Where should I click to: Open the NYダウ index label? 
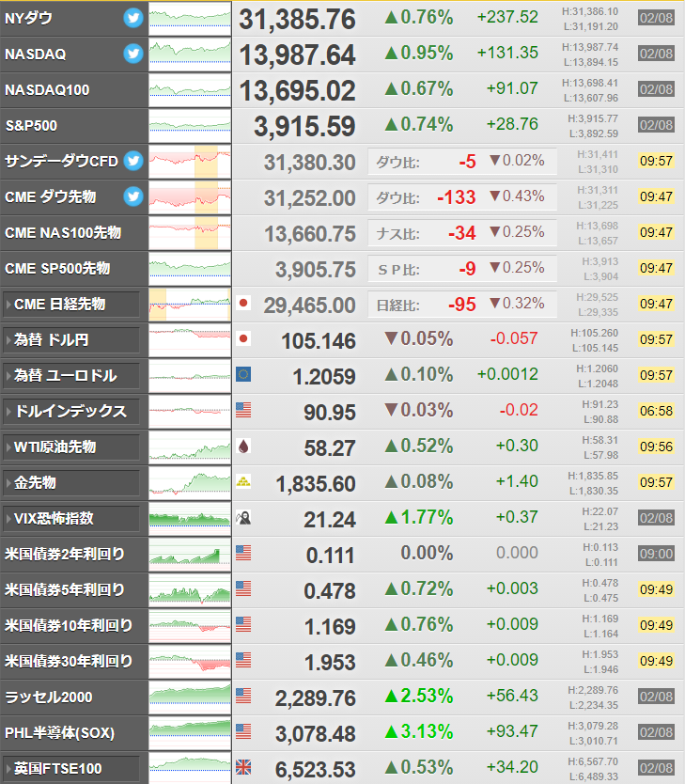coord(28,19)
